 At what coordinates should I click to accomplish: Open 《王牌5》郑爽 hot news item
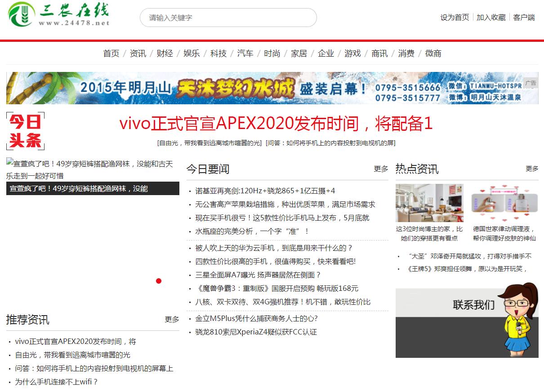click(467, 269)
